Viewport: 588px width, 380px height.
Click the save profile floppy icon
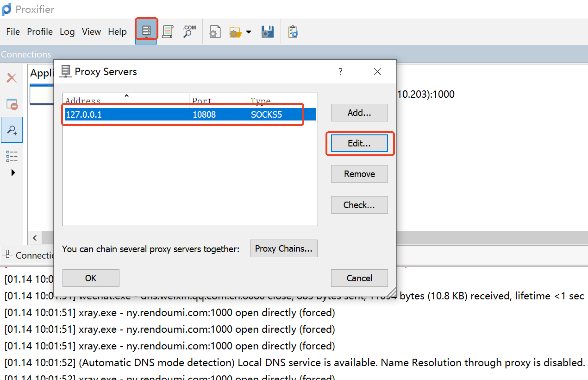click(x=268, y=32)
